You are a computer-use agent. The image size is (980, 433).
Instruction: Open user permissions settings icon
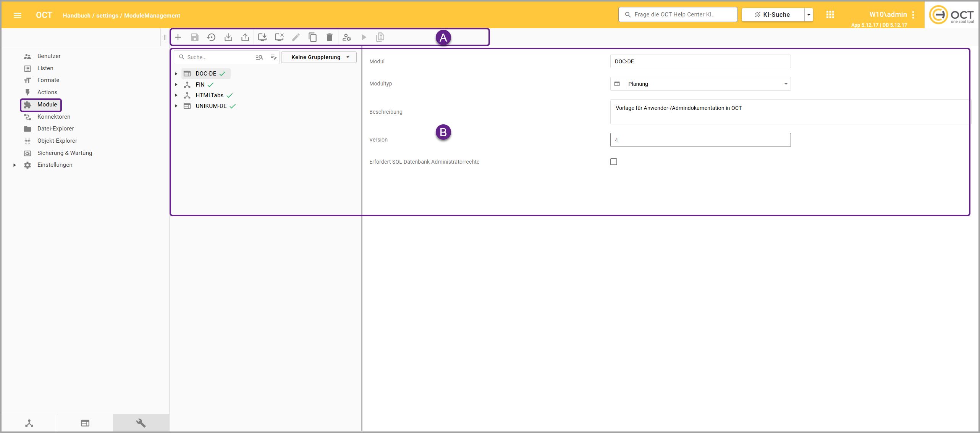point(347,37)
